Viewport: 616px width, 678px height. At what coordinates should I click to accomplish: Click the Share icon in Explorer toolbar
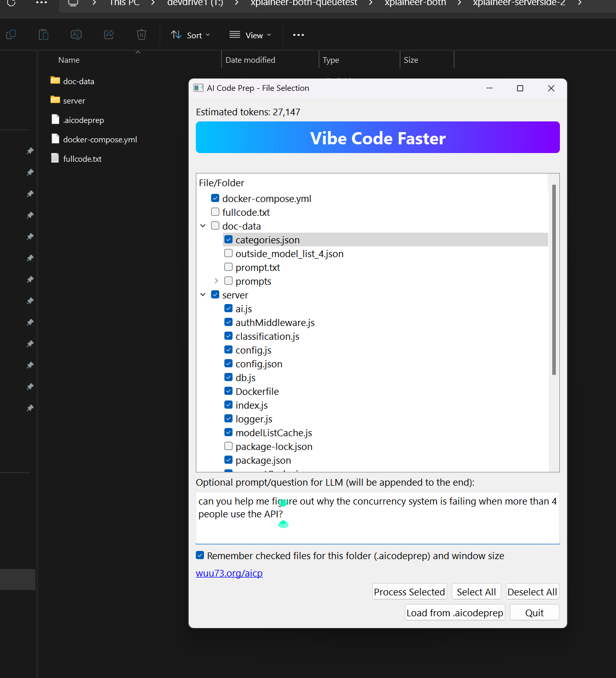click(x=109, y=35)
